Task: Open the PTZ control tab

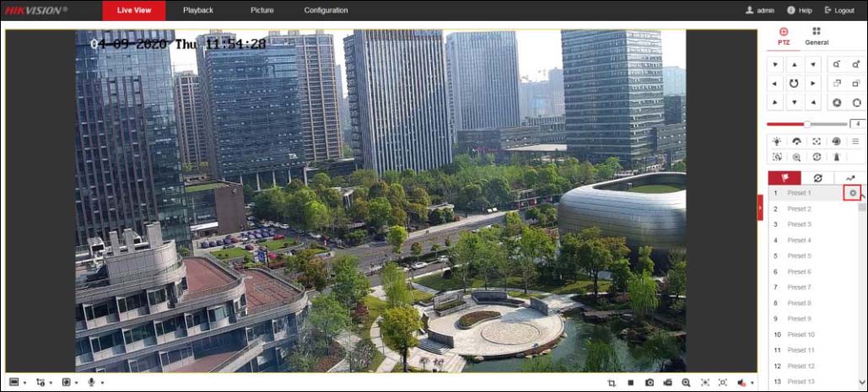Action: pyautogui.click(x=784, y=36)
